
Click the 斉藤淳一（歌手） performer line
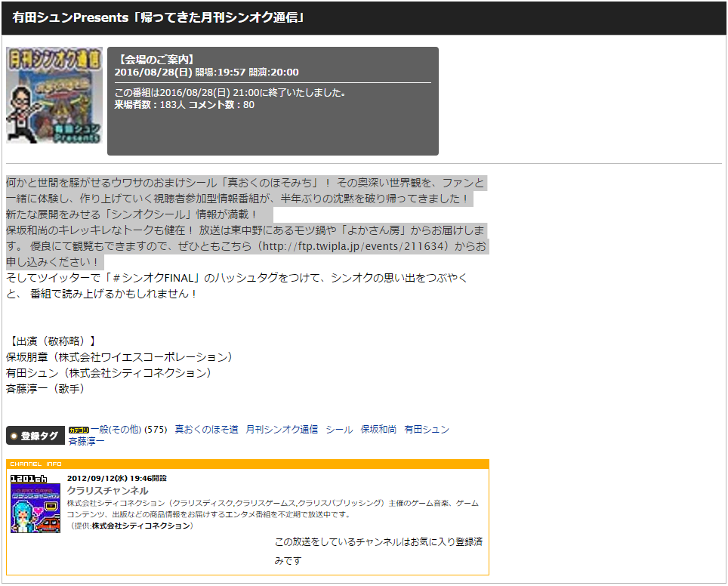click(45, 389)
